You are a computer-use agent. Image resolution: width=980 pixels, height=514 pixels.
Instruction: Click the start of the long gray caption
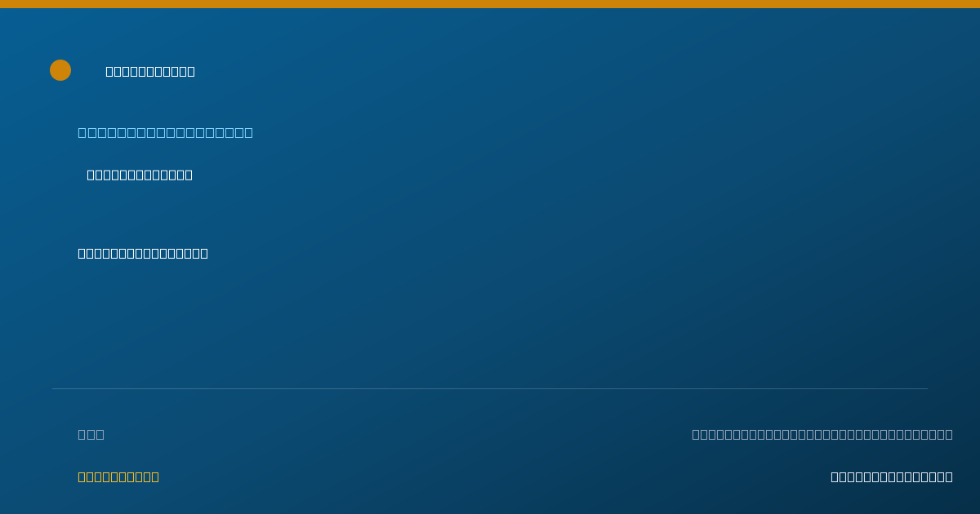pyautogui.click(x=696, y=434)
